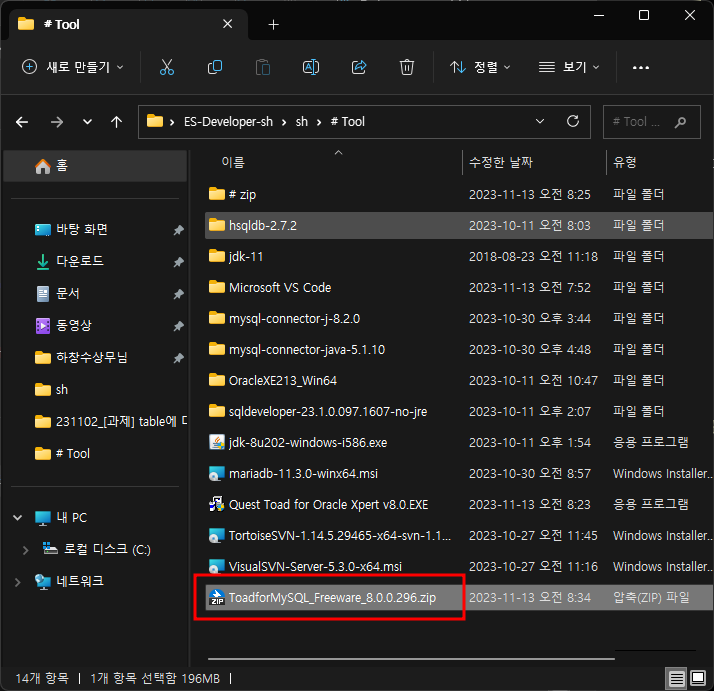Screen dimensions: 714x691
Task: Expand the 네트워크 tree node
Action: click(18, 582)
